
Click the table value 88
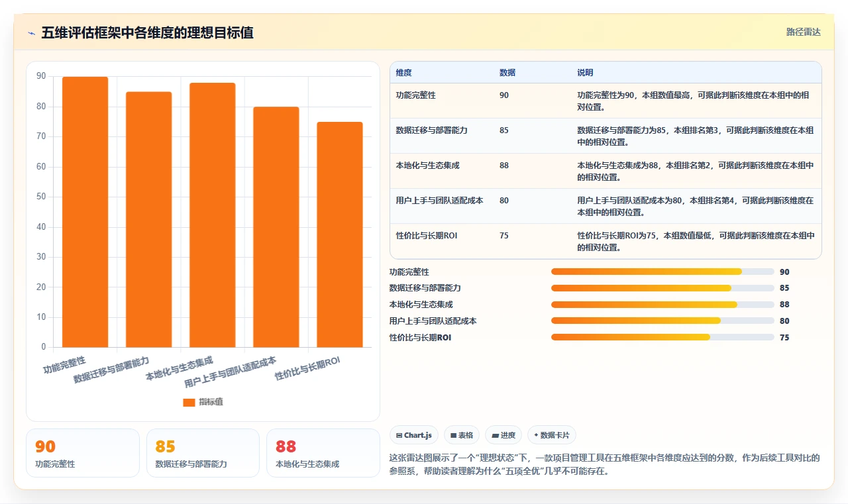[x=504, y=166]
